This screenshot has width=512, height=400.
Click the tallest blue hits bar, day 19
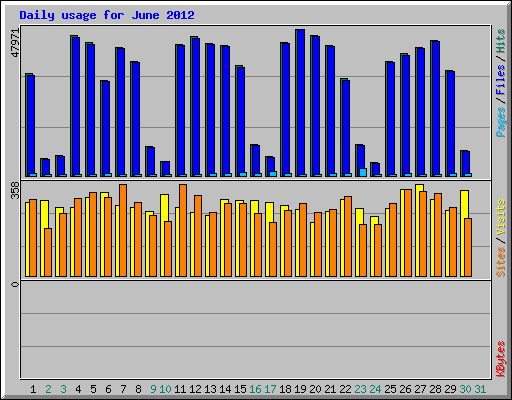301,103
